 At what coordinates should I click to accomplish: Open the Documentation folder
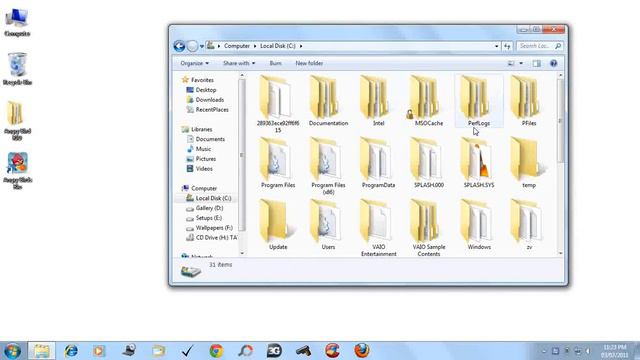coord(328,101)
